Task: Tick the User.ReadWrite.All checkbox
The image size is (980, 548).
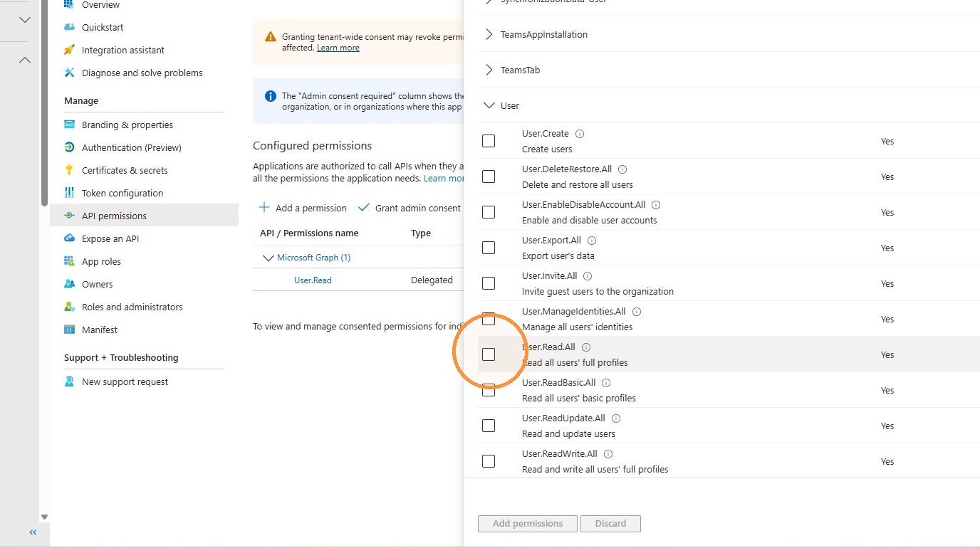Action: coord(489,461)
